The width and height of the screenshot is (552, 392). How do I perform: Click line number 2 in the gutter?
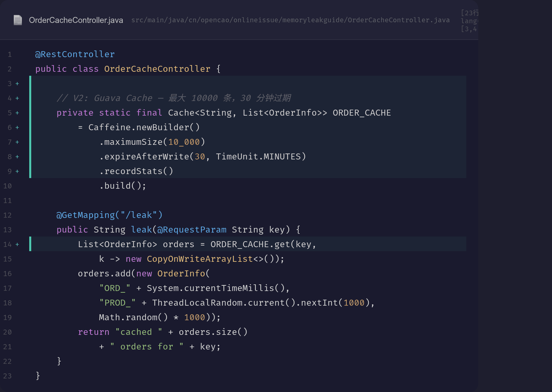10,69
